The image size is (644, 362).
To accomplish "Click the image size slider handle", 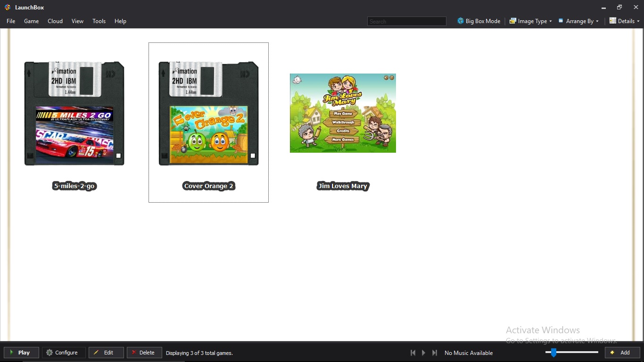I will click(553, 352).
